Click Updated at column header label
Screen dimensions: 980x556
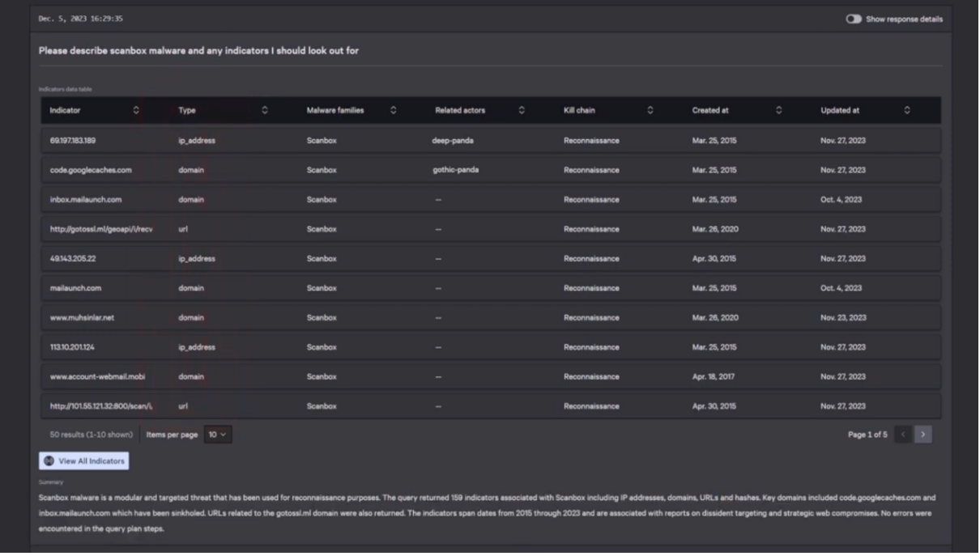coord(840,110)
